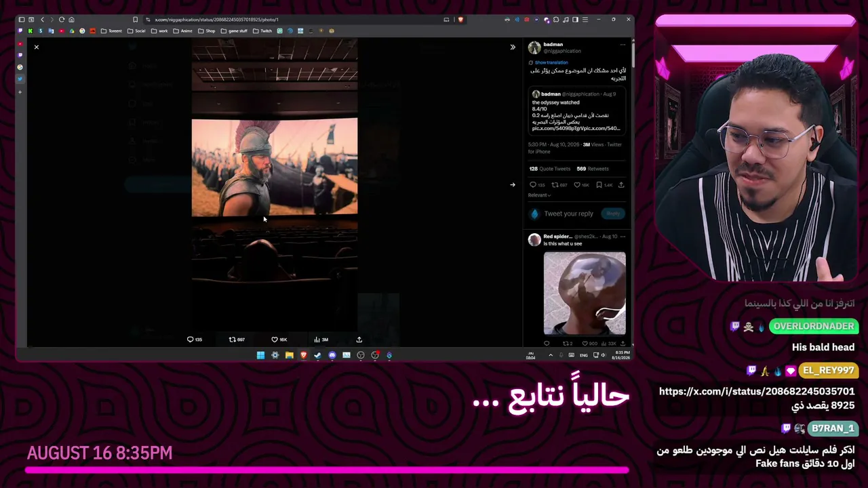Open the work bookmarks folder
Image resolution: width=868 pixels, height=488 pixels.
point(159,30)
